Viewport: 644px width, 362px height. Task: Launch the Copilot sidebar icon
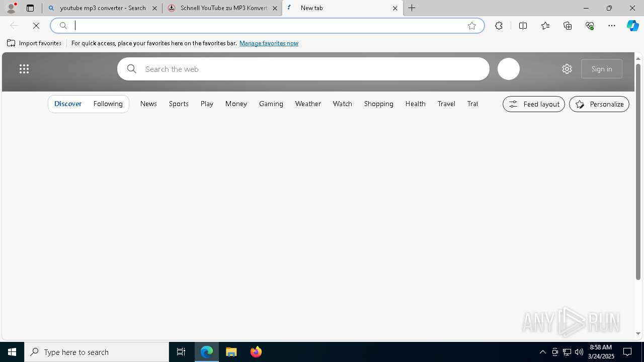tap(633, 26)
